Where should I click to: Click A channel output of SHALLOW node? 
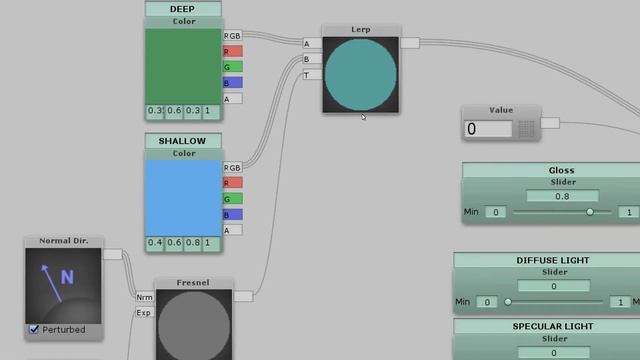tap(232, 230)
